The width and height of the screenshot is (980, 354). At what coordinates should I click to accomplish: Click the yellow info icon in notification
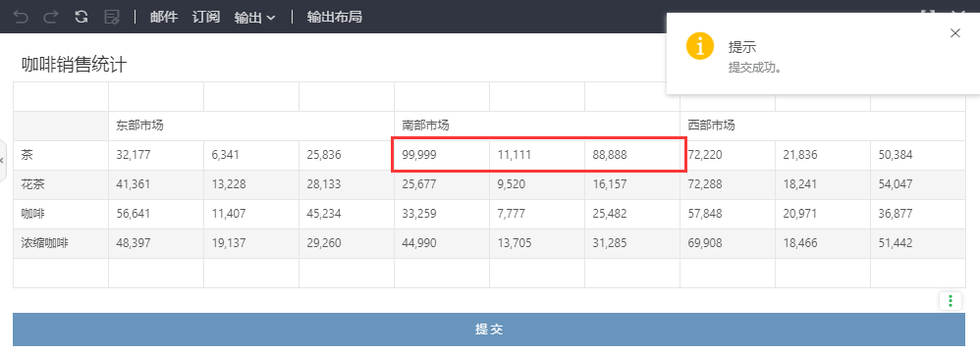[x=700, y=47]
